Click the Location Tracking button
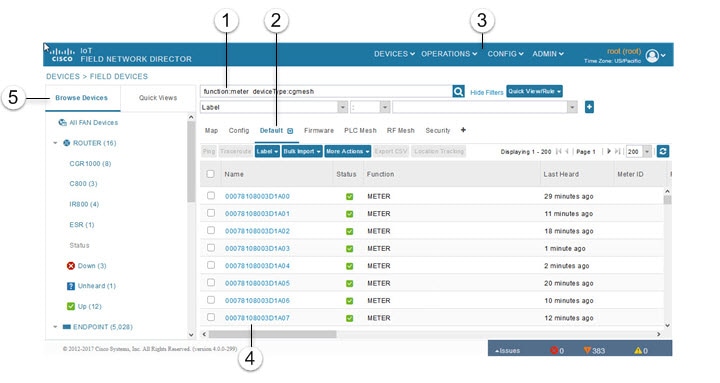Screen dimensions: 720x383 (439, 151)
